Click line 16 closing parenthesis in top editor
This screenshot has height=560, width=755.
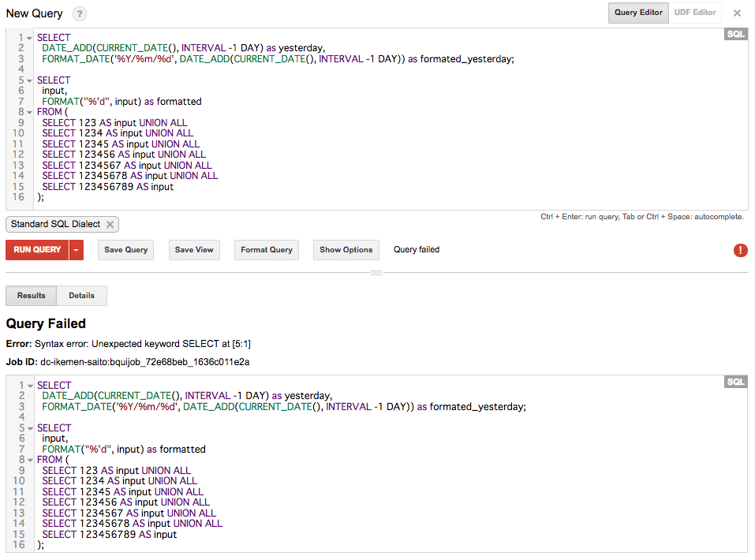40,197
